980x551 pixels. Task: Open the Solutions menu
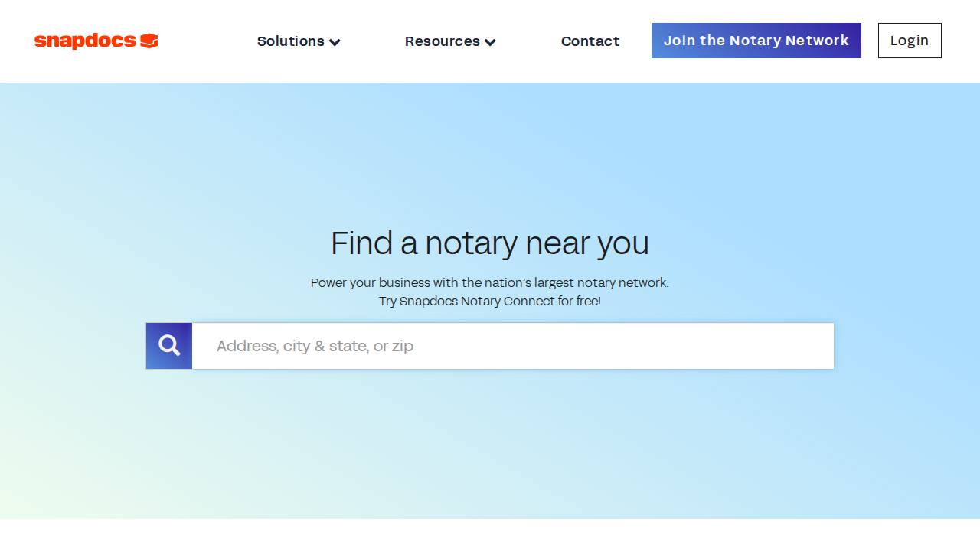pos(291,41)
